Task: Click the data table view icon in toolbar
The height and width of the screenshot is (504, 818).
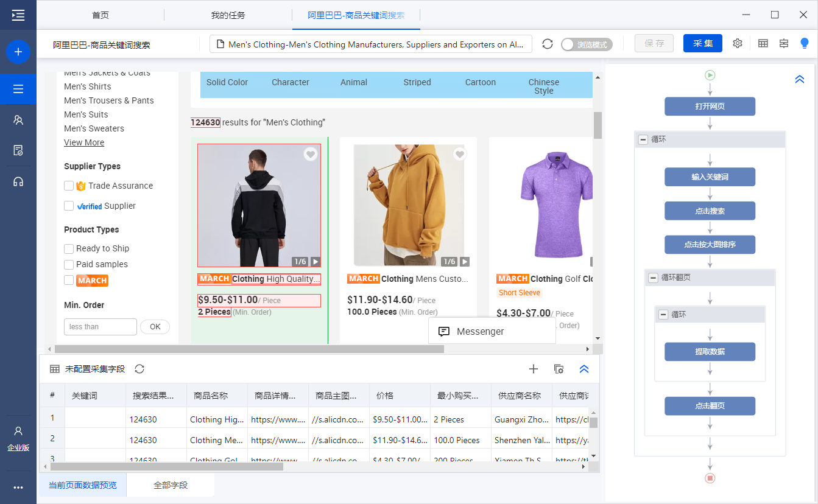Action: [763, 43]
